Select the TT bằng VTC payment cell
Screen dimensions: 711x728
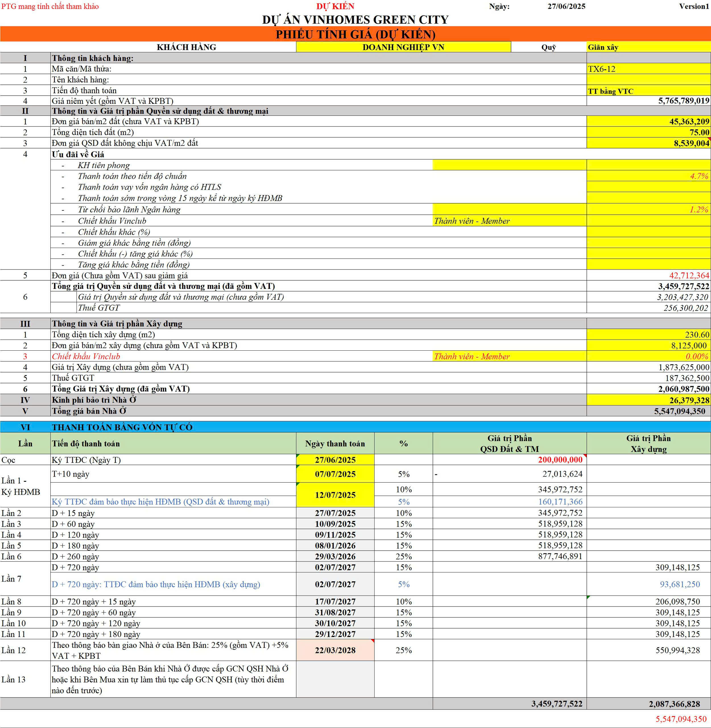coord(649,90)
